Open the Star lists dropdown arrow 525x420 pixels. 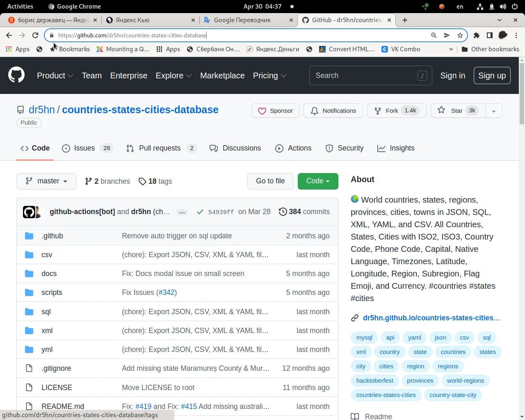pyautogui.click(x=494, y=111)
